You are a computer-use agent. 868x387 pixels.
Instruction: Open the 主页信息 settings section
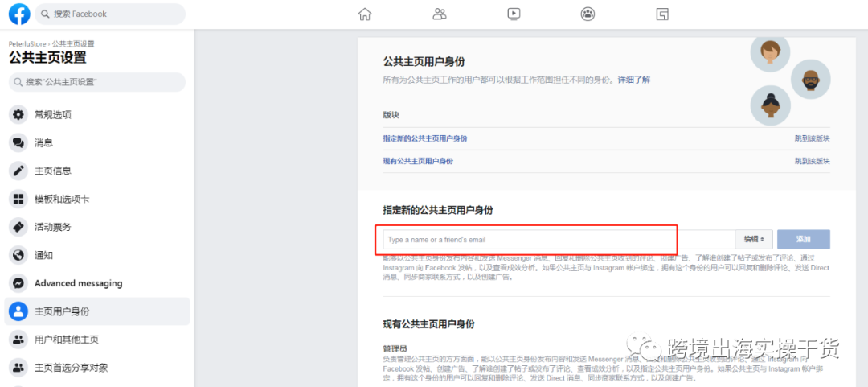97,171
